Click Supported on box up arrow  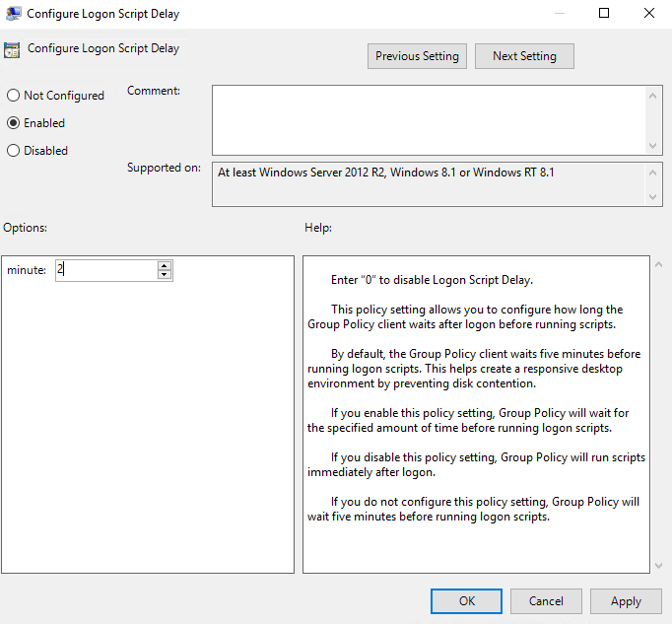click(652, 173)
